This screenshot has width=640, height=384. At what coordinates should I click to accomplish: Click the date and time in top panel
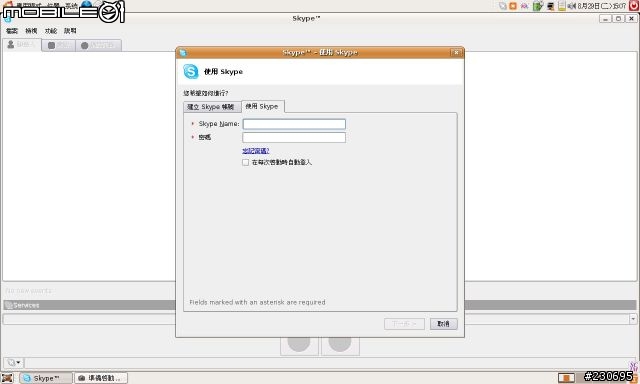click(x=602, y=6)
